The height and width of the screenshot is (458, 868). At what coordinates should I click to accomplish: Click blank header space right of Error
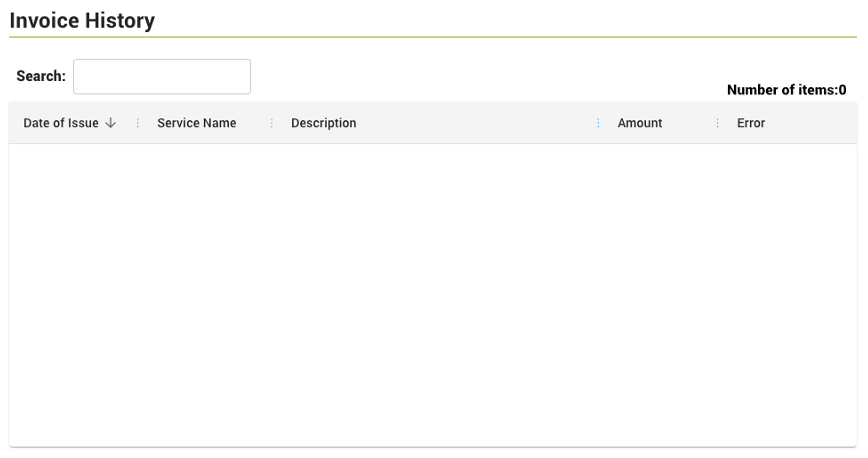[x=810, y=123]
